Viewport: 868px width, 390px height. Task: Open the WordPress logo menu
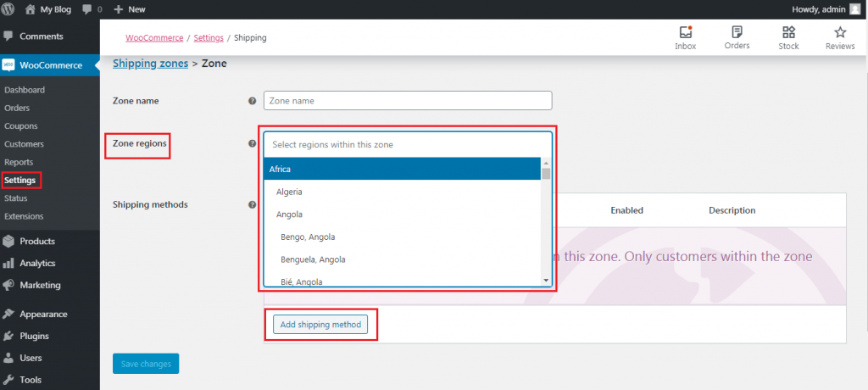8,9
